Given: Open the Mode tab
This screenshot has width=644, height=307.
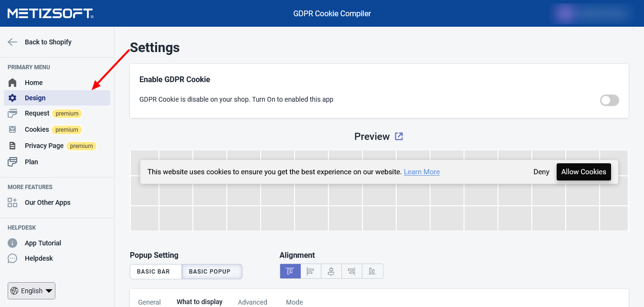Looking at the screenshot, I should 294,302.
